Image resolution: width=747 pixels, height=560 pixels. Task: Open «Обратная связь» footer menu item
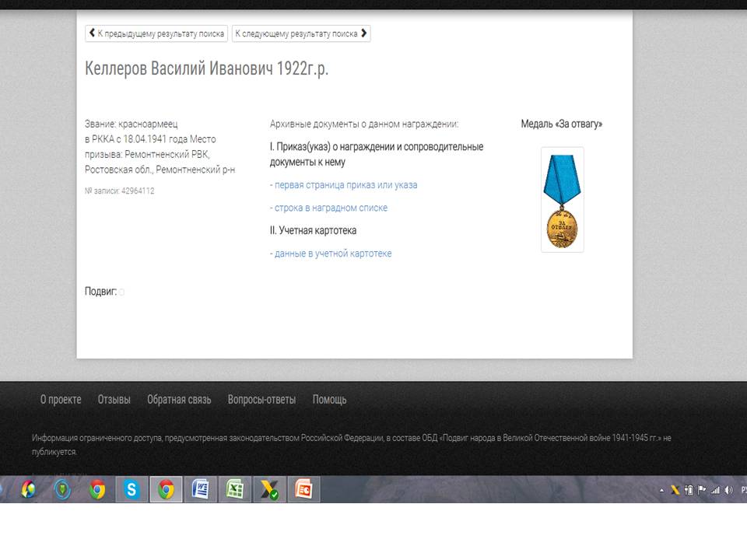(179, 400)
